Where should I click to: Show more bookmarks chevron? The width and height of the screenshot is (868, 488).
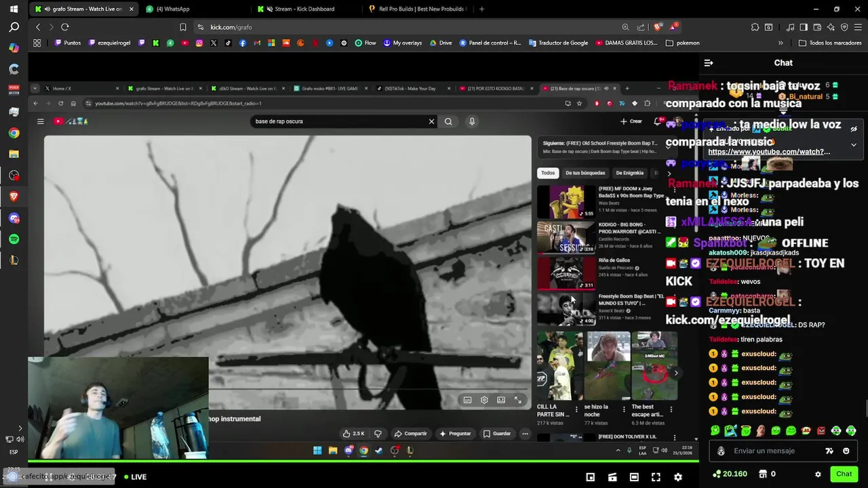pos(781,43)
